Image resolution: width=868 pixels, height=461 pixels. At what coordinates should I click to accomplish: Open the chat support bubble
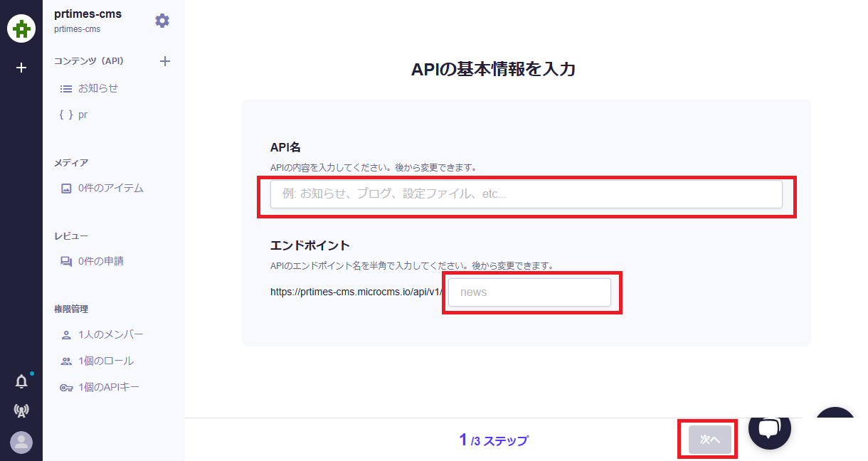770,428
